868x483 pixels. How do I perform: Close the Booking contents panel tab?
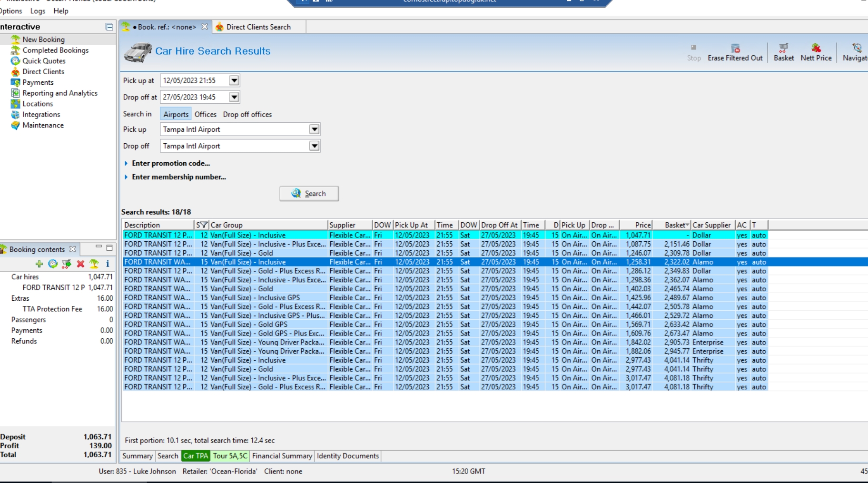[72, 249]
